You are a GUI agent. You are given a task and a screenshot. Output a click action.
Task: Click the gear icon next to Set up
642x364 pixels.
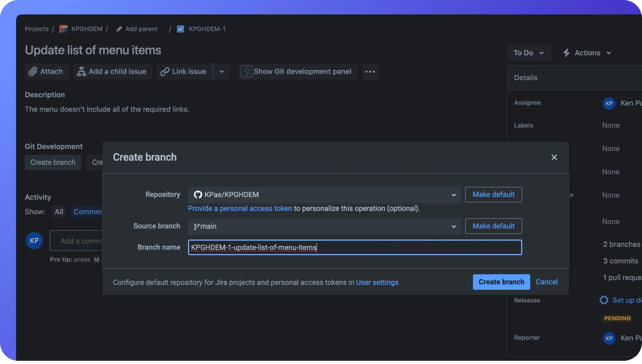(604, 300)
